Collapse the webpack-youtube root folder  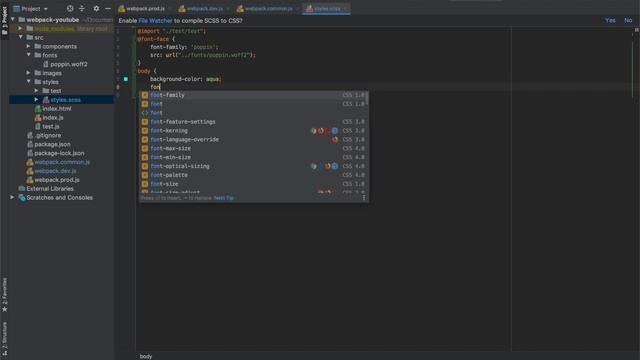(13, 19)
